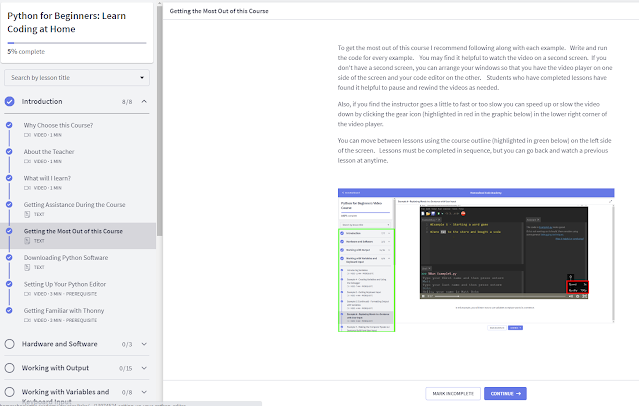Click the Continue button
Image resolution: width=639 pixels, height=406 pixels.
click(x=505, y=394)
